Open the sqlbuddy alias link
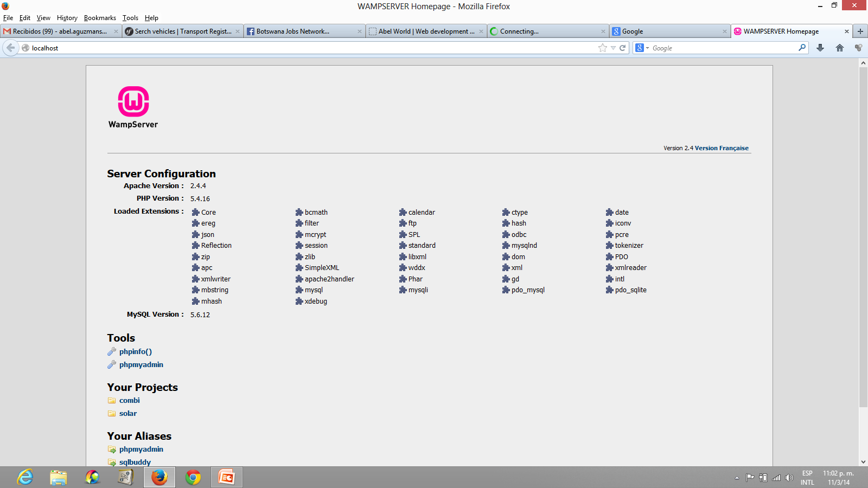This screenshot has height=488, width=868. click(x=135, y=462)
